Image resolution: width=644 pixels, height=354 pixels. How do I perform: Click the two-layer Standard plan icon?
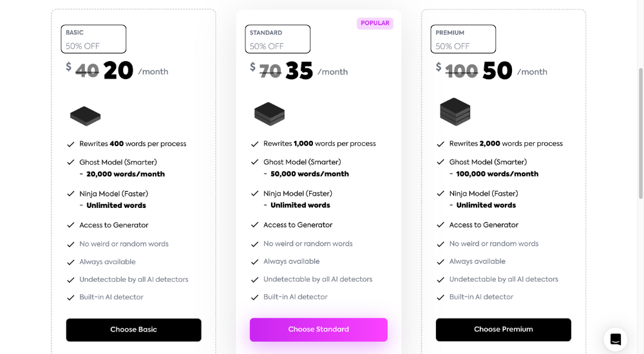click(x=269, y=114)
